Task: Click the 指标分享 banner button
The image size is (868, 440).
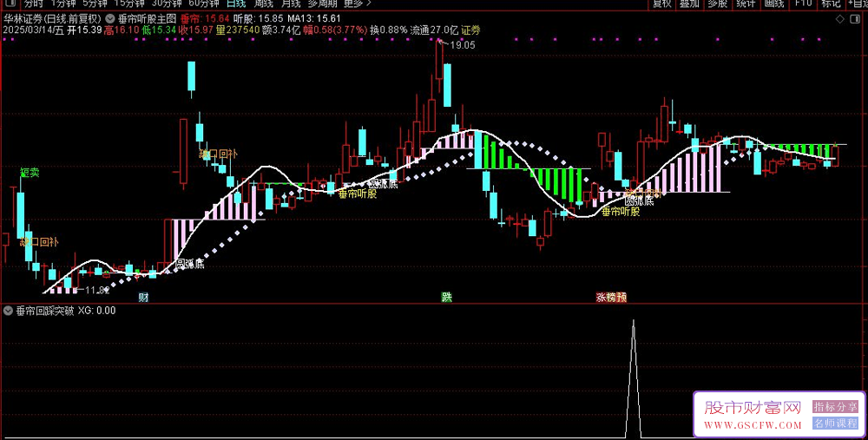Action: tap(835, 407)
